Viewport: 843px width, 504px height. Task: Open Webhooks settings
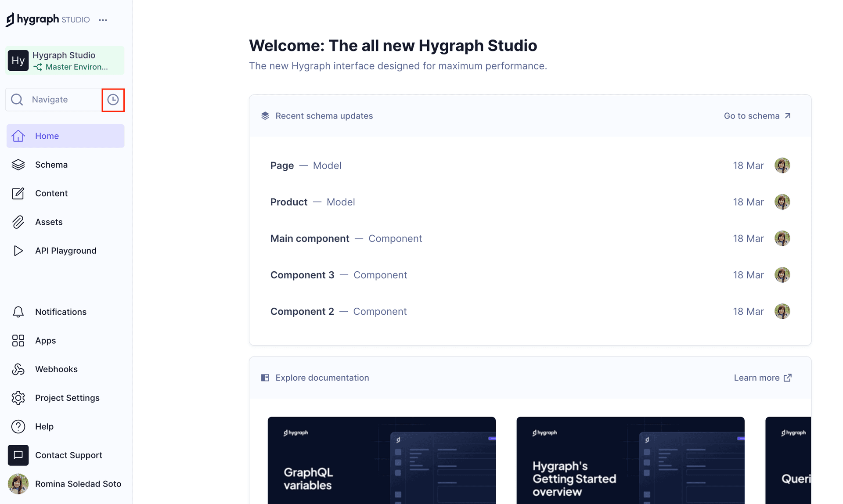point(56,369)
